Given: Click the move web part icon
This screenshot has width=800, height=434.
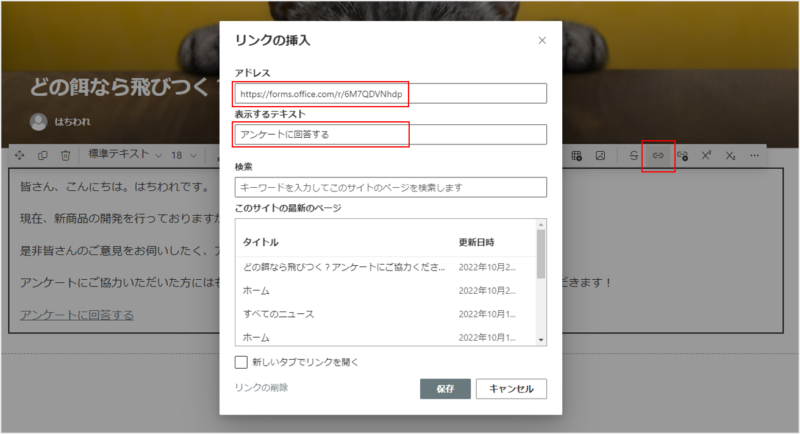Looking at the screenshot, I should point(19,156).
